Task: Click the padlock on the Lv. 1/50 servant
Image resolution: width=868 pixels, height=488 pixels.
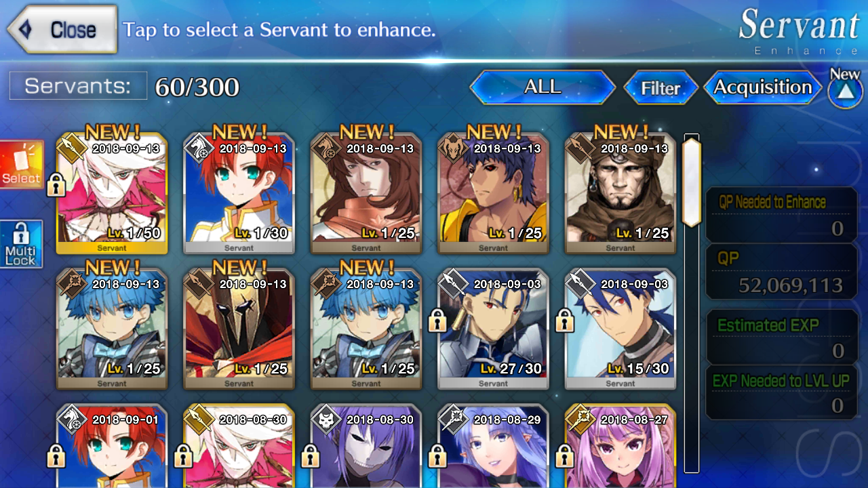Action: coord(56,185)
